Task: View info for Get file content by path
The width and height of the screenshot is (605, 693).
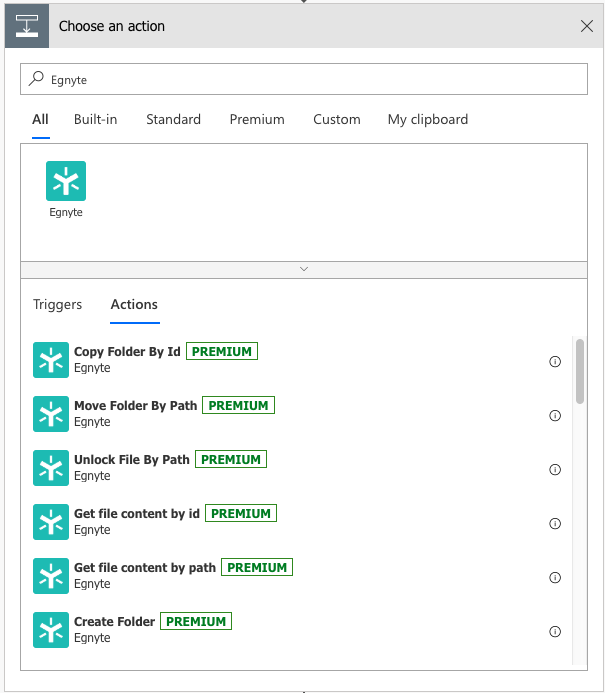Action: 555,578
